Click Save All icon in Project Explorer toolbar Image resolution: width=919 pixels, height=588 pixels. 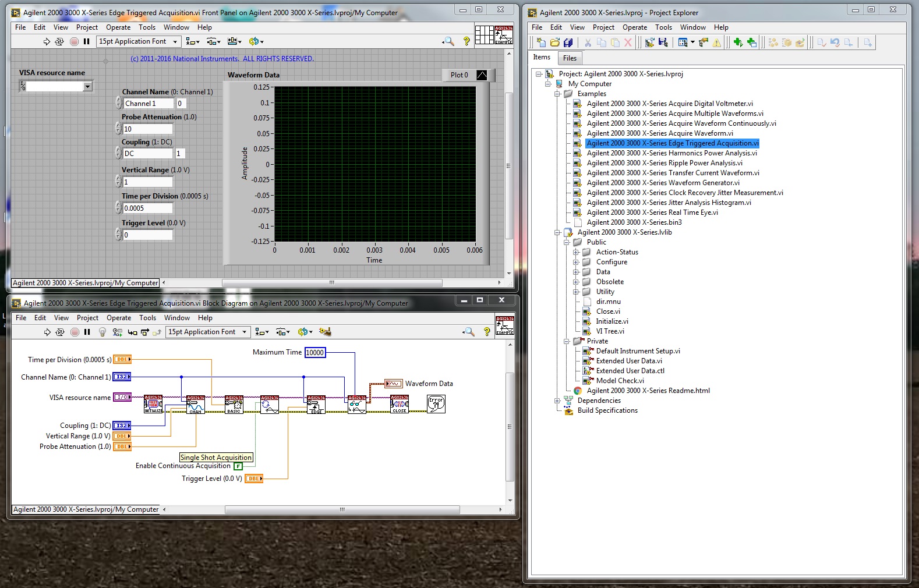(x=568, y=42)
